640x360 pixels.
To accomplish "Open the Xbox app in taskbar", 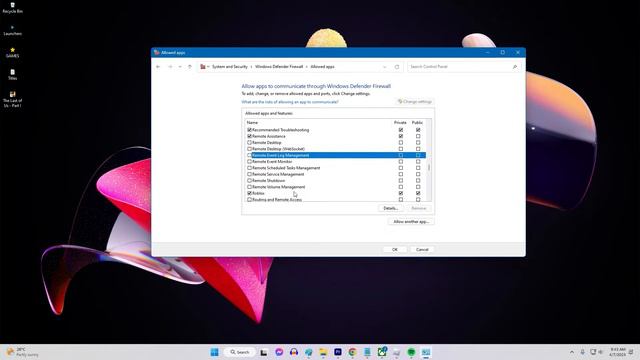I will [x=382, y=352].
